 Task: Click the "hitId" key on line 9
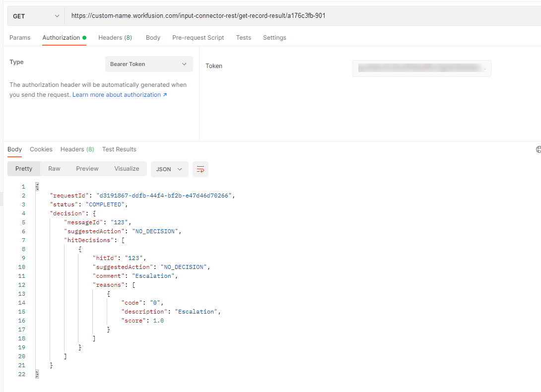coord(105,258)
